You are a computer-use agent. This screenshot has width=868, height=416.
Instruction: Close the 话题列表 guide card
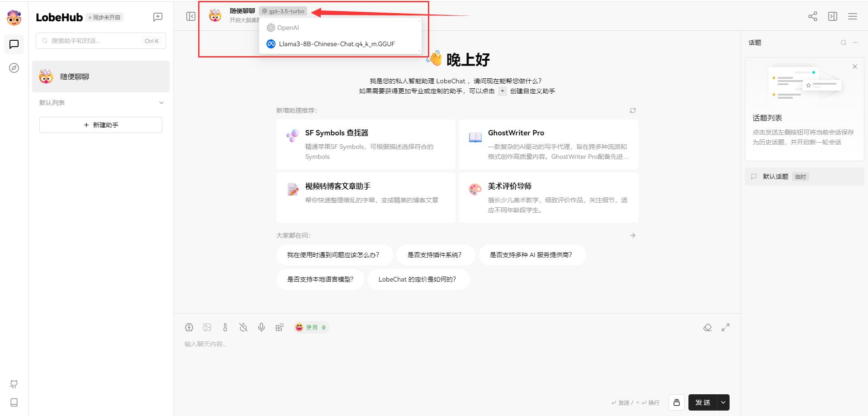[855, 67]
